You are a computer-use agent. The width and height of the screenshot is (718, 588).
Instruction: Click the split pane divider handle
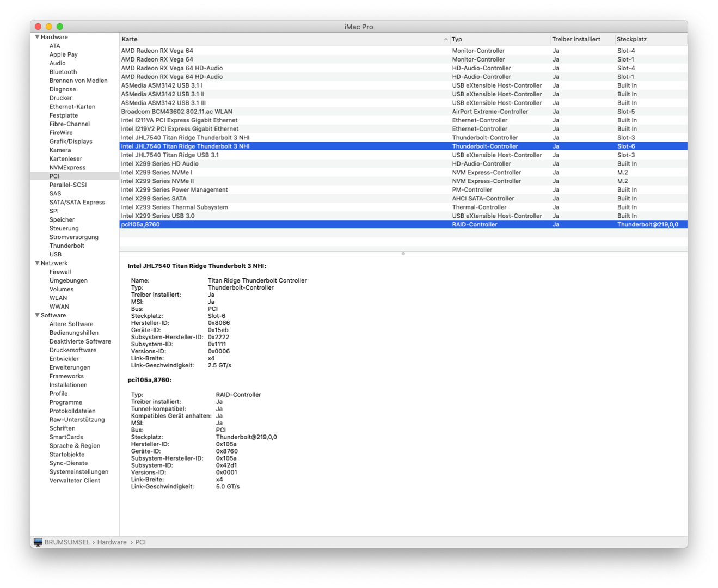point(403,254)
